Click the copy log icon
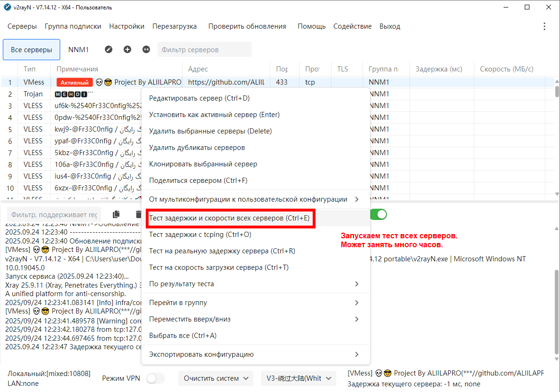 [116, 214]
